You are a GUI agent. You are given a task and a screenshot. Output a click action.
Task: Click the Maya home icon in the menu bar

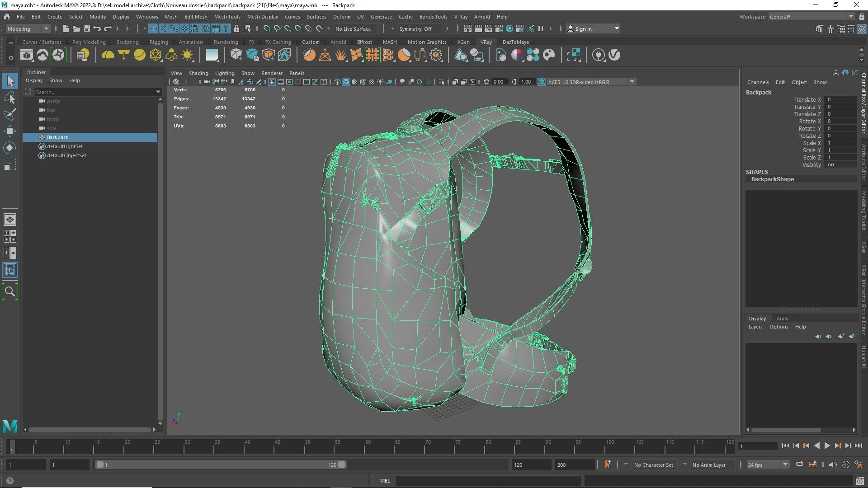[x=7, y=17]
